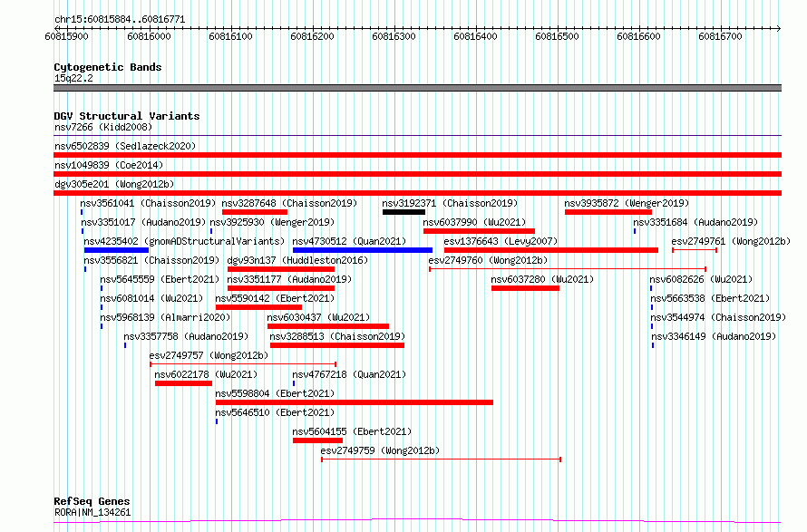Click ruler position 60816000
Viewport: 807px width, 532px height.
(149, 36)
